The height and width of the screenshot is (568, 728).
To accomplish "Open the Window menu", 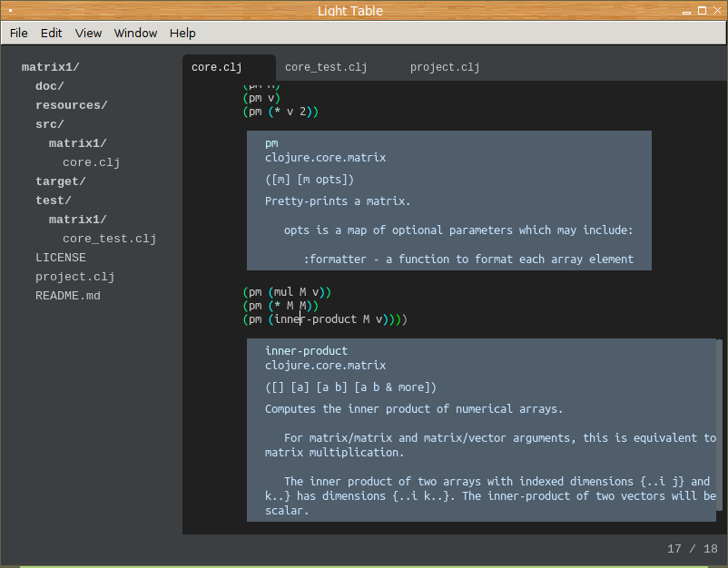I will (135, 33).
